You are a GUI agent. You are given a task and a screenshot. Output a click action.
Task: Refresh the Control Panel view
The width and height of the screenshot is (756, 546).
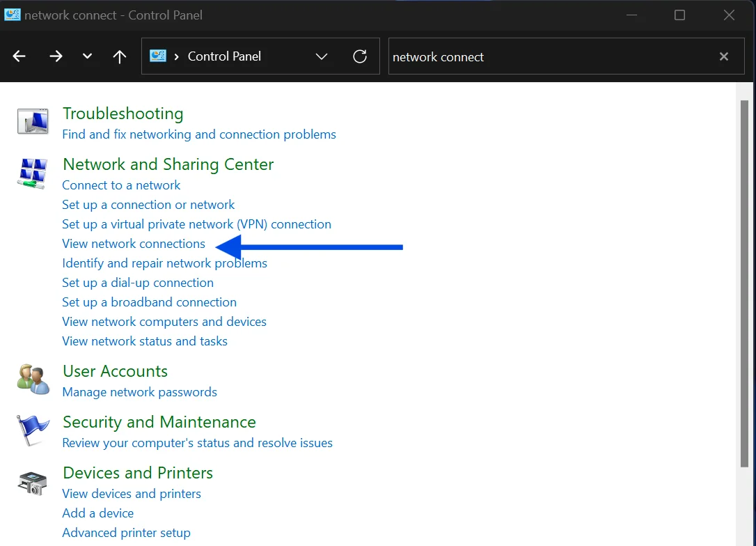coord(360,56)
